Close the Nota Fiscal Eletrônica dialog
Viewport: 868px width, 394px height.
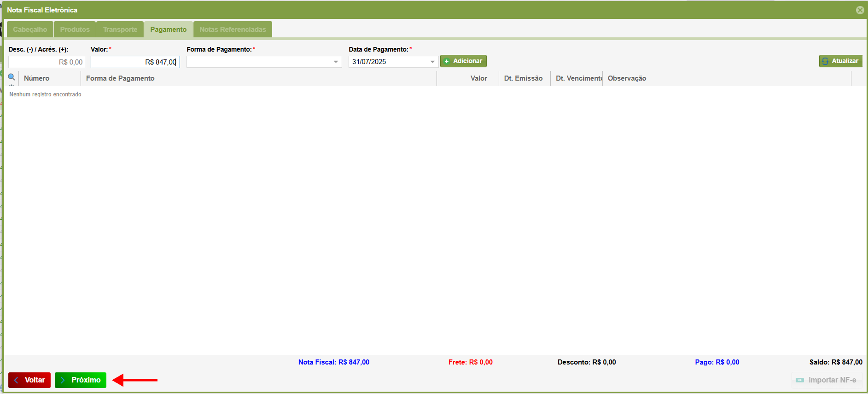click(860, 10)
